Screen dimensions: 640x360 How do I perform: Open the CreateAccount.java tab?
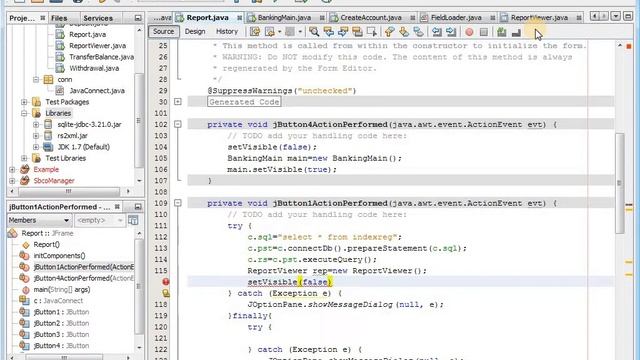point(371,18)
